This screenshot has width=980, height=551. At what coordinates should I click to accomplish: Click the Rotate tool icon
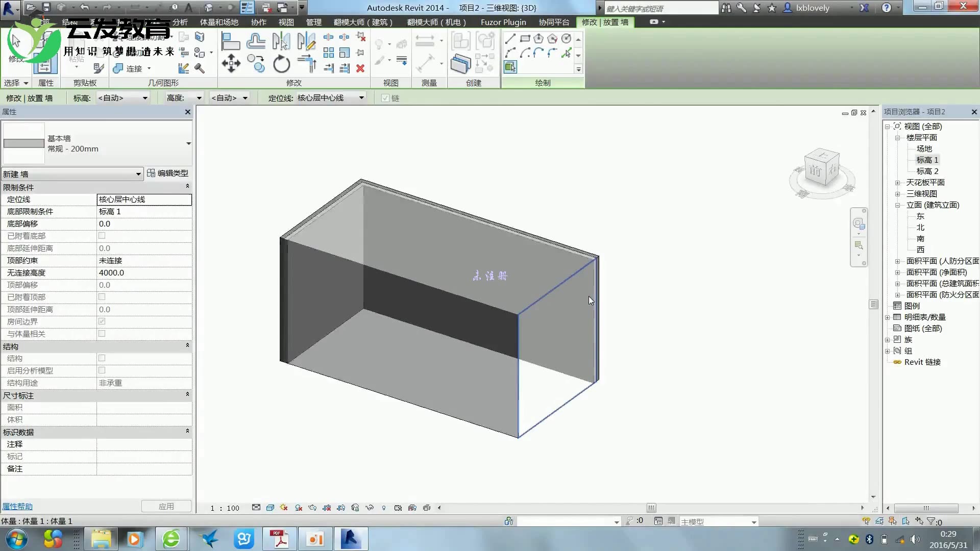(281, 64)
